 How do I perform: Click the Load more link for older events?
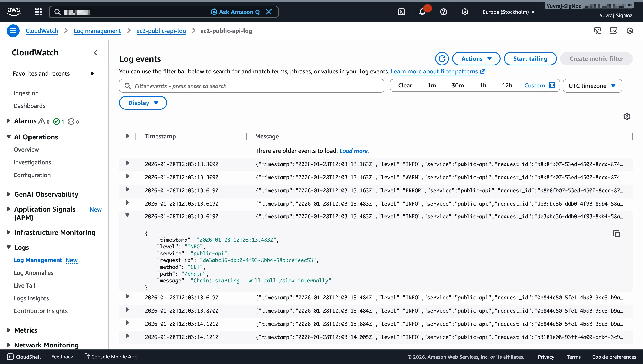pos(354,151)
